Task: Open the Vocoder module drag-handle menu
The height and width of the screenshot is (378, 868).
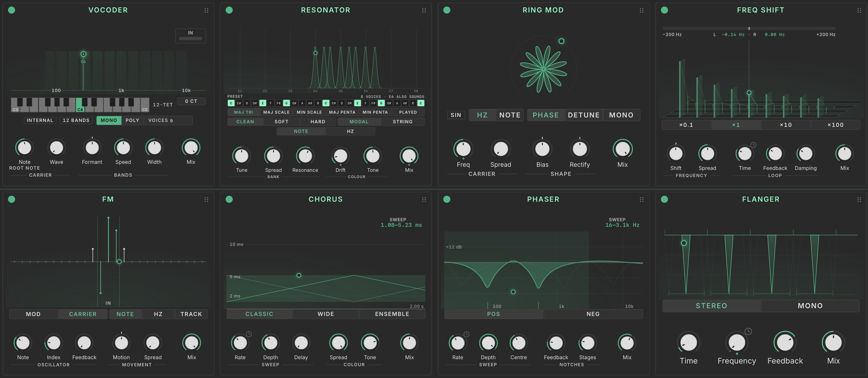Action: (206, 10)
